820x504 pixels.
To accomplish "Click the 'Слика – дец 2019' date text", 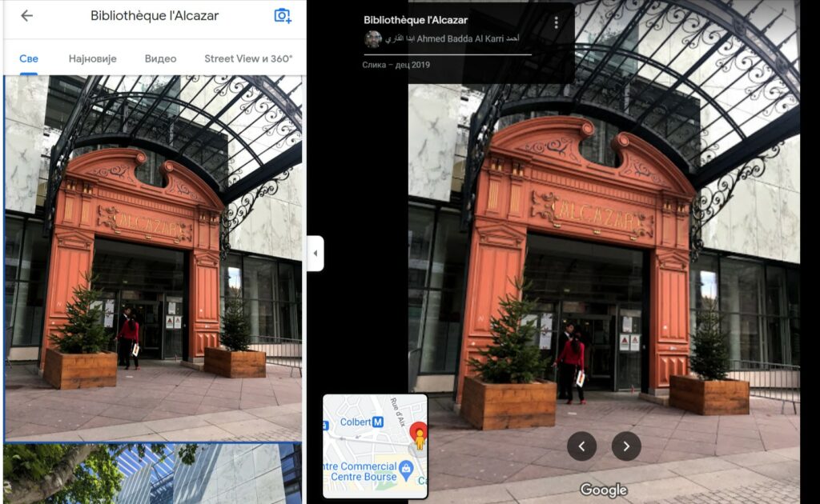I will 396,65.
